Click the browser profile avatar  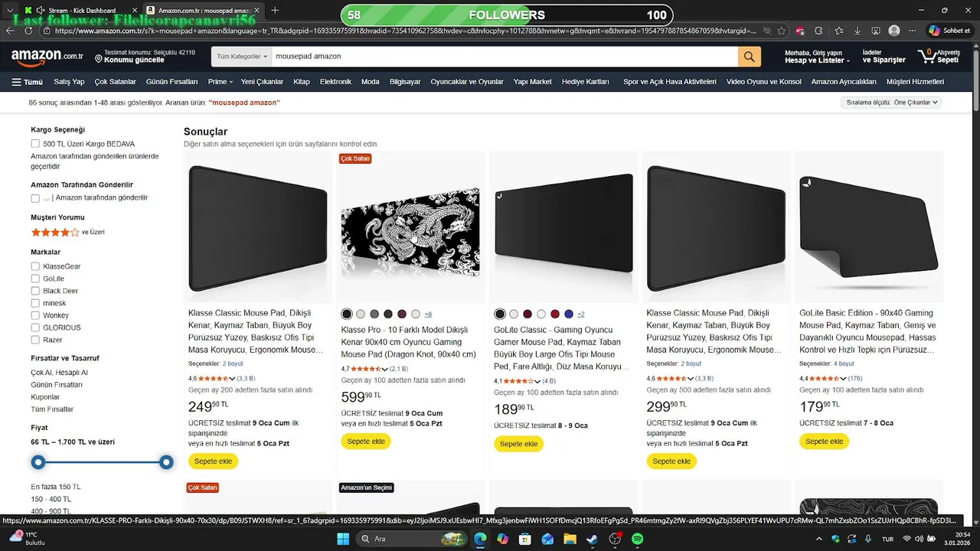pyautogui.click(x=894, y=31)
